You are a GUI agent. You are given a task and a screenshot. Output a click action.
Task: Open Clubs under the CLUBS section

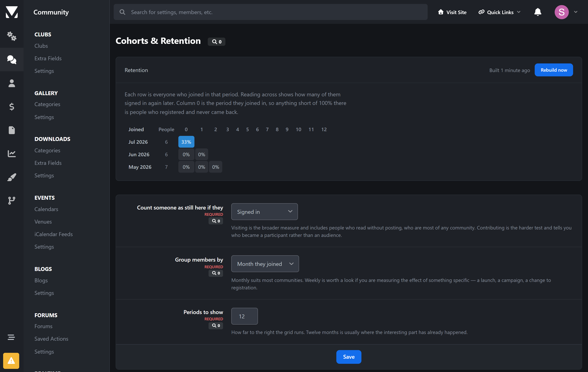click(41, 46)
